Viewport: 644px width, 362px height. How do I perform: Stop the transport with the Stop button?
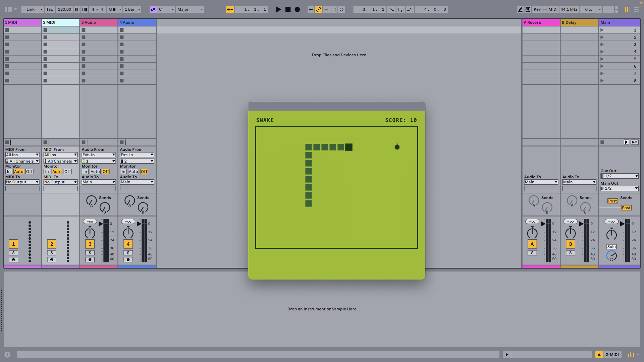pos(288,9)
